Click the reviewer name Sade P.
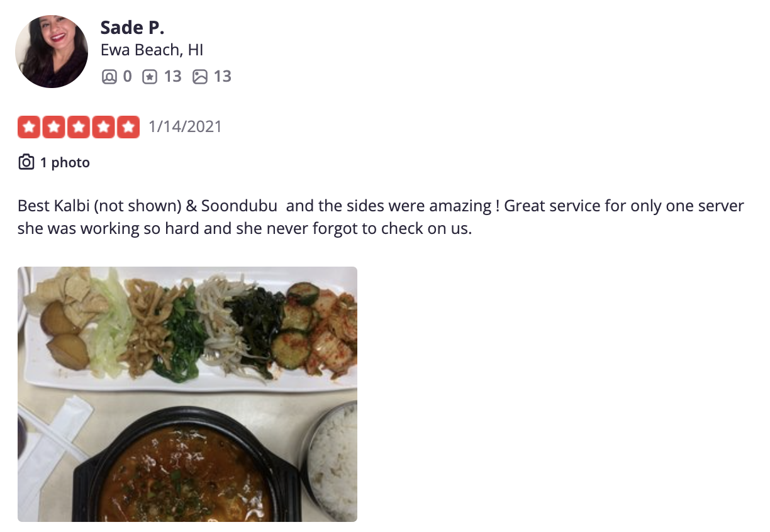770x532 pixels. tap(132, 27)
